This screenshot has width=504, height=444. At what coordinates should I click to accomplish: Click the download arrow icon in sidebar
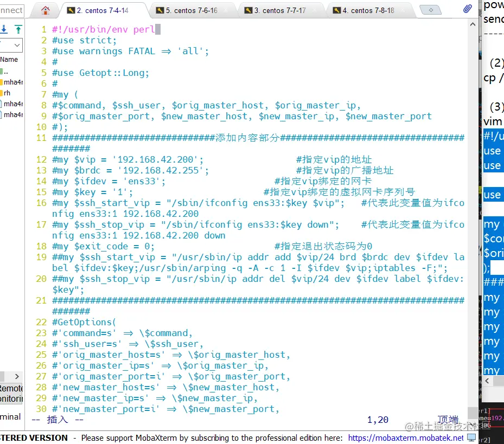click(x=4, y=30)
